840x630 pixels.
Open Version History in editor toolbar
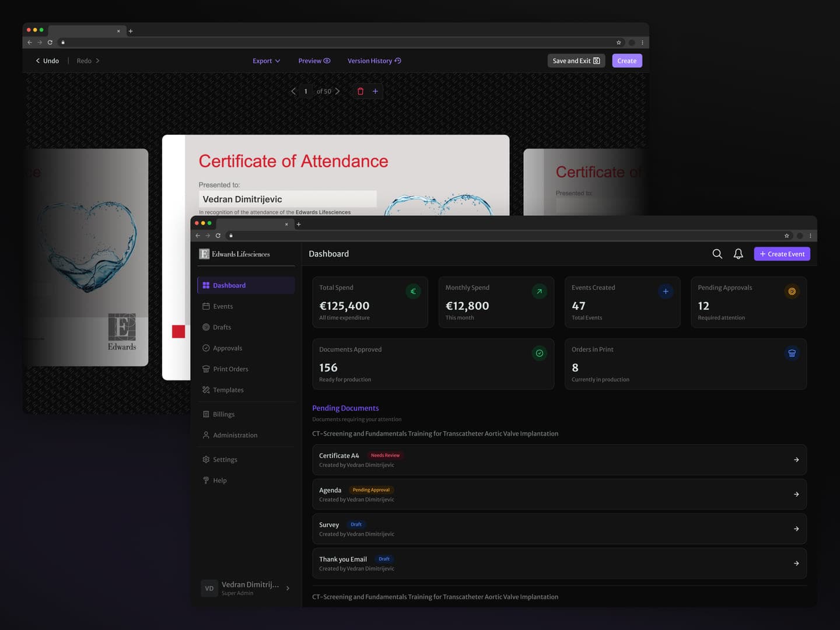[374, 61]
